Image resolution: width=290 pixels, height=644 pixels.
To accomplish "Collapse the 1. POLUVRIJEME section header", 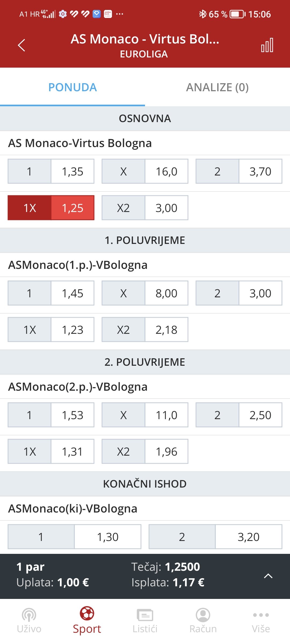I will pyautogui.click(x=145, y=240).
